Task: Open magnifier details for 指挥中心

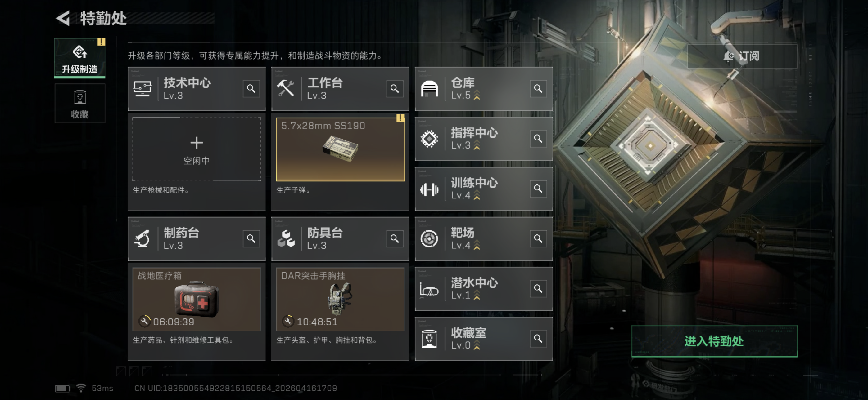Action: (538, 139)
